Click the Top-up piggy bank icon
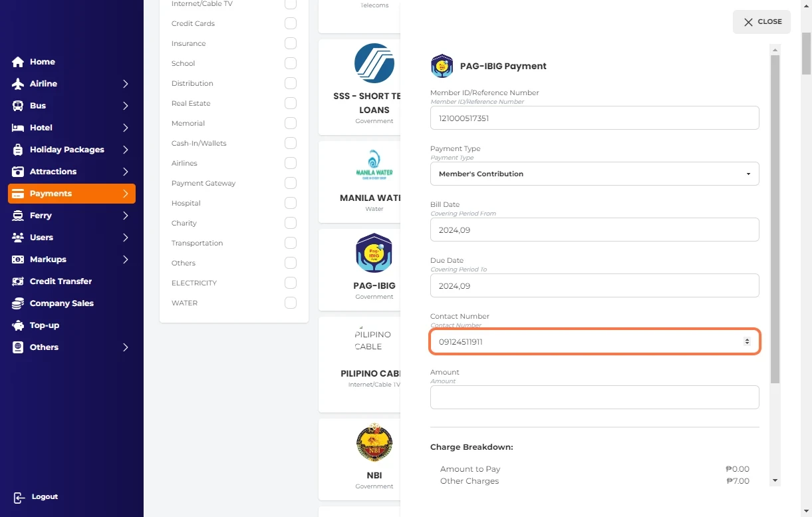812x517 pixels. point(18,325)
